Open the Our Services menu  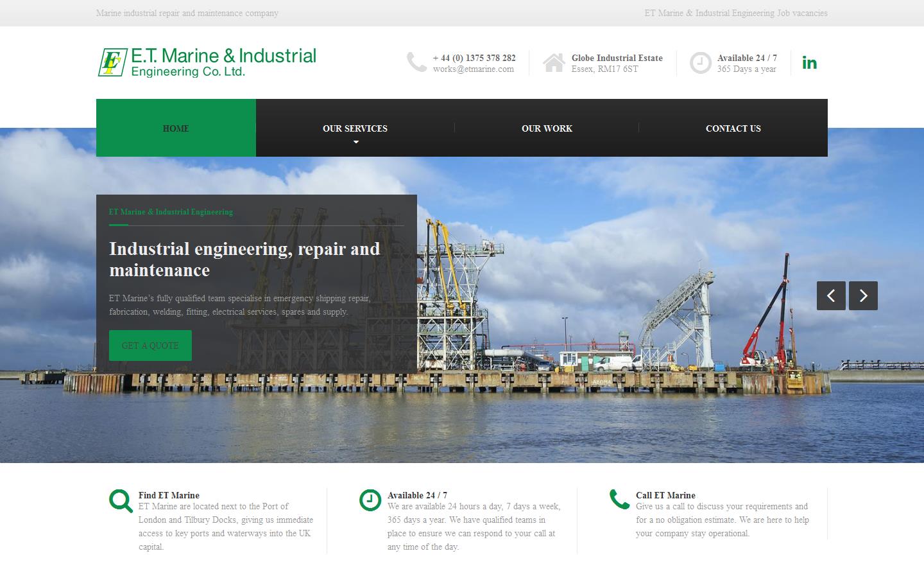point(355,128)
